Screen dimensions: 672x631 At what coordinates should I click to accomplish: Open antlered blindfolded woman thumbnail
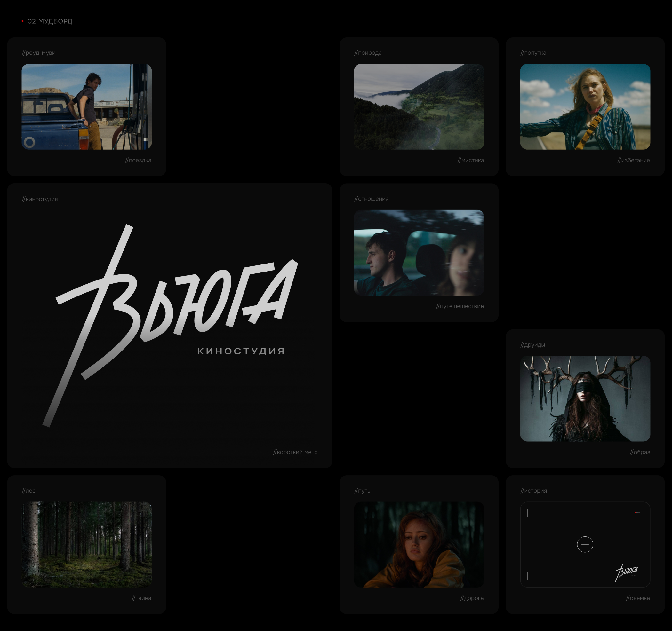click(x=585, y=398)
